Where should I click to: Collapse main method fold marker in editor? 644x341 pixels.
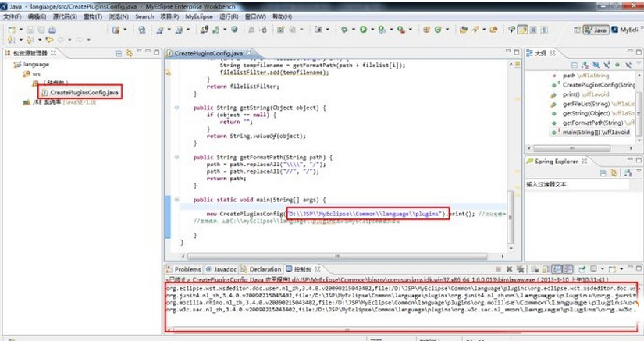coord(176,200)
